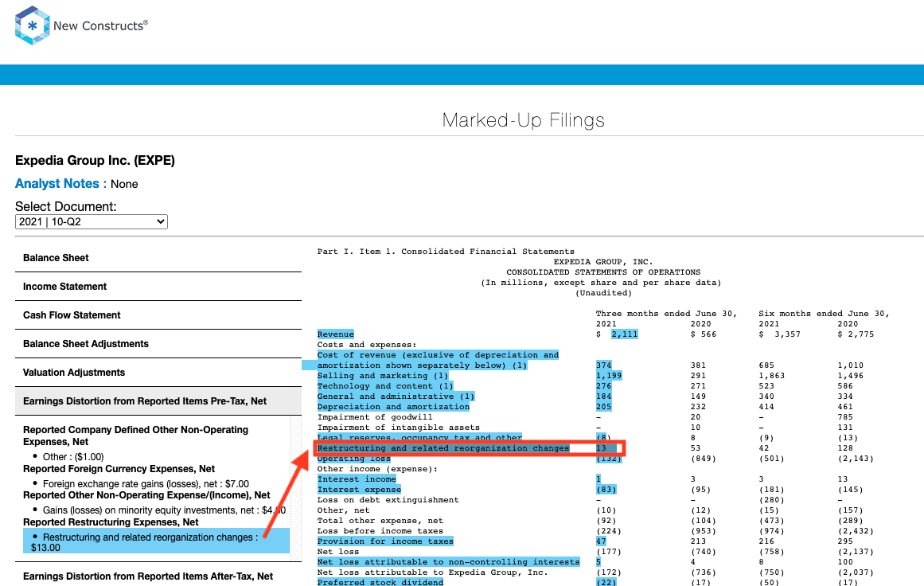Viewport: 924px width, 586px height.
Task: Select Balance Sheet Adjustments in sidebar
Action: [x=158, y=344]
